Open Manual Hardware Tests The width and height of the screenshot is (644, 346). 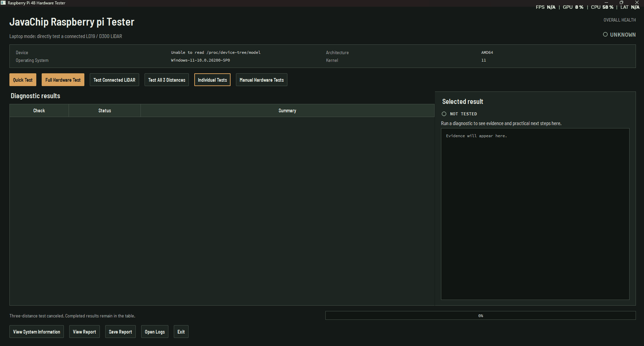point(261,80)
